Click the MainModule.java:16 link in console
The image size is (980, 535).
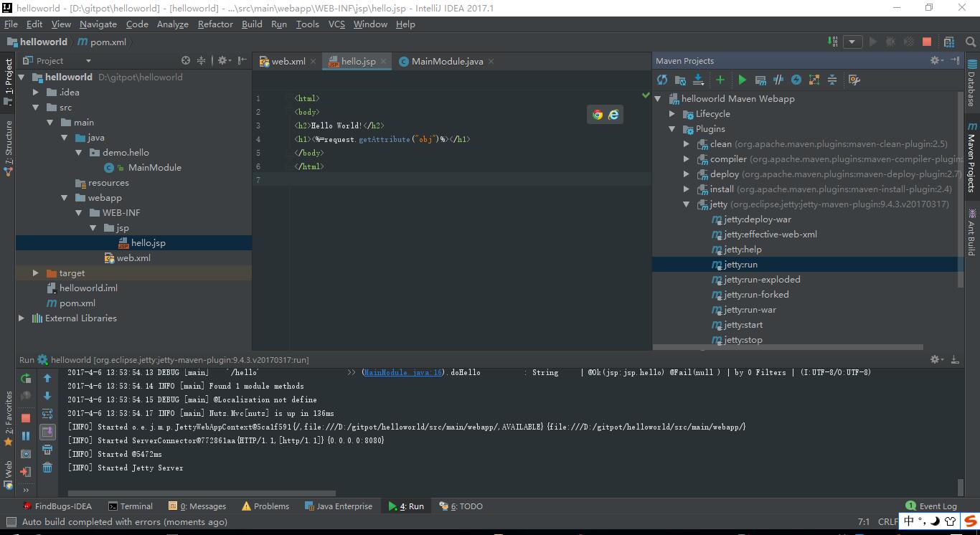(402, 372)
